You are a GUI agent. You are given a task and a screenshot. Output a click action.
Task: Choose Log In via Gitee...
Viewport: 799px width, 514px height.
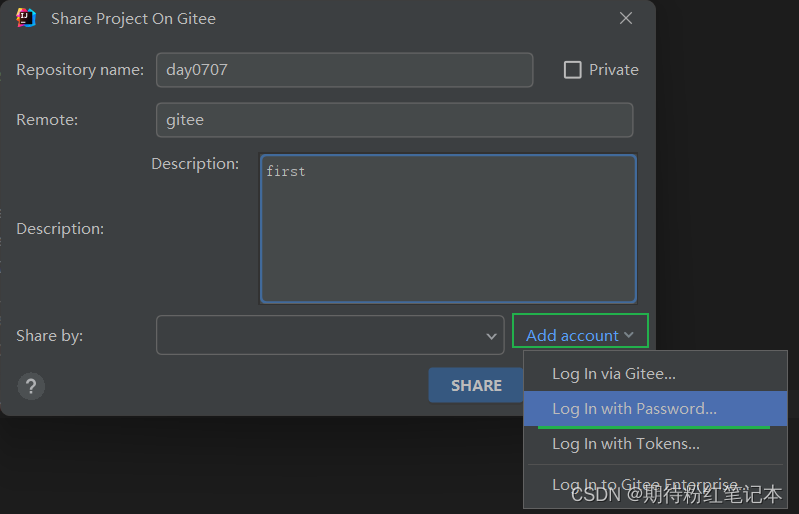[x=655, y=373]
